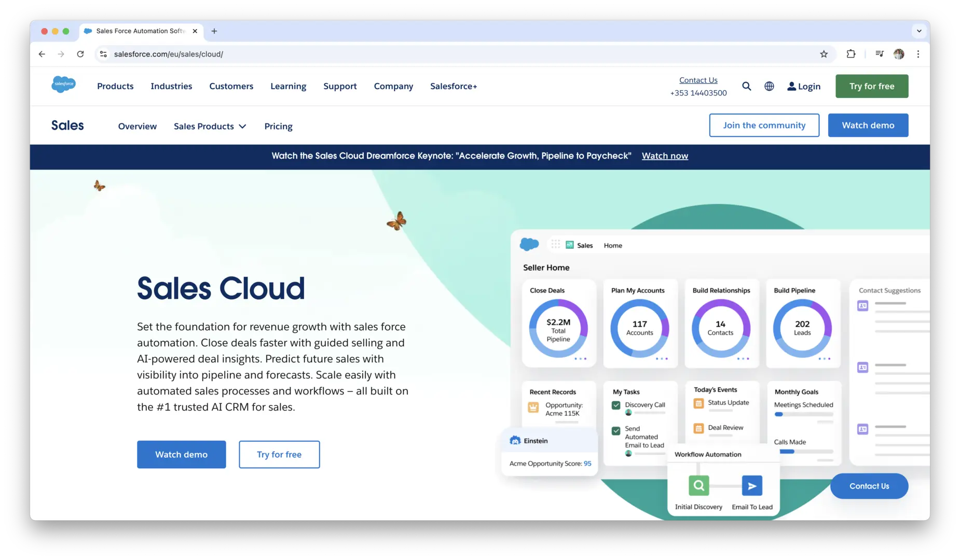Go to the Overview tab

138,126
